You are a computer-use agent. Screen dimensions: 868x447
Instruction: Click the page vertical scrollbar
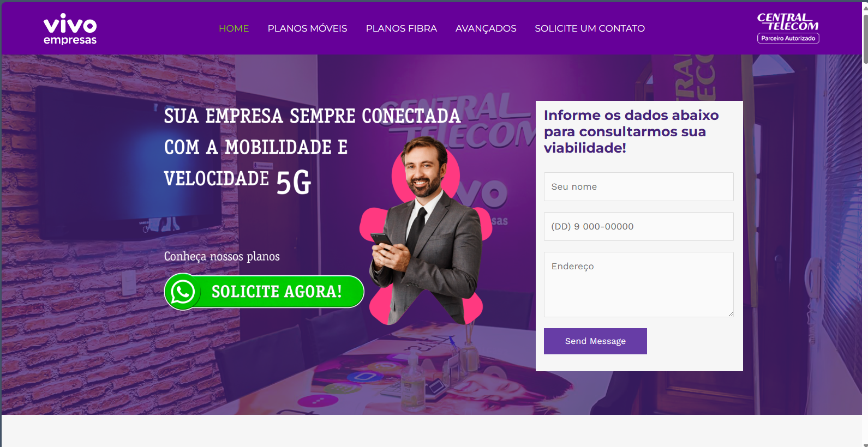865,224
